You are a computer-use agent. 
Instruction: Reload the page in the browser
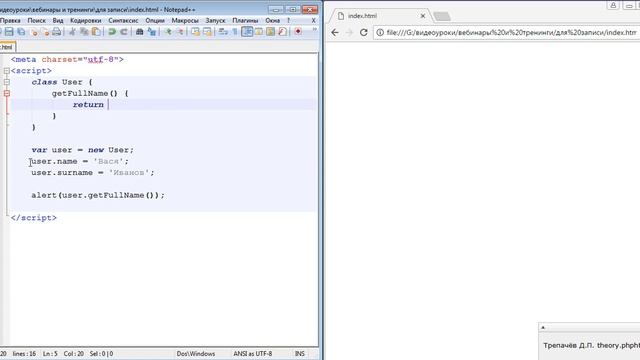coord(363,32)
